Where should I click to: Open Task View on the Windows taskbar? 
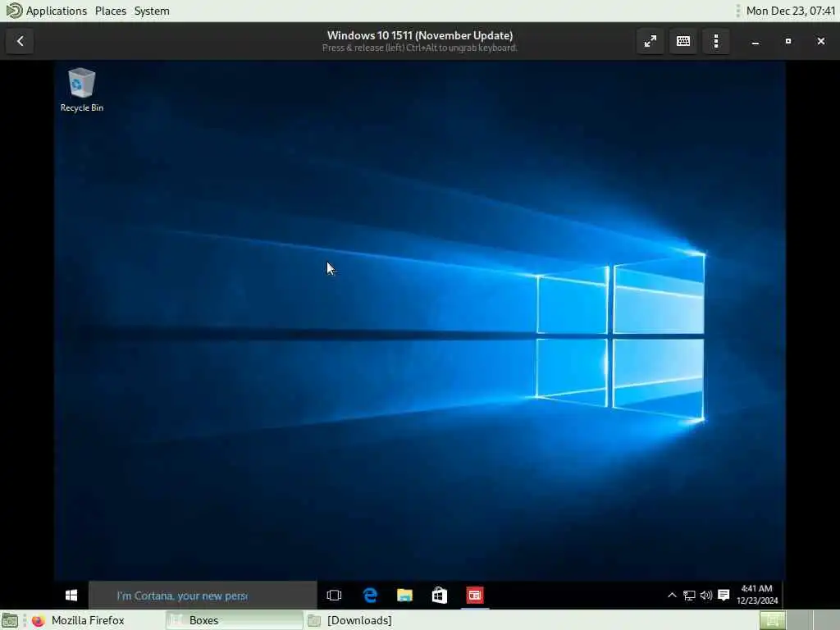coord(335,596)
